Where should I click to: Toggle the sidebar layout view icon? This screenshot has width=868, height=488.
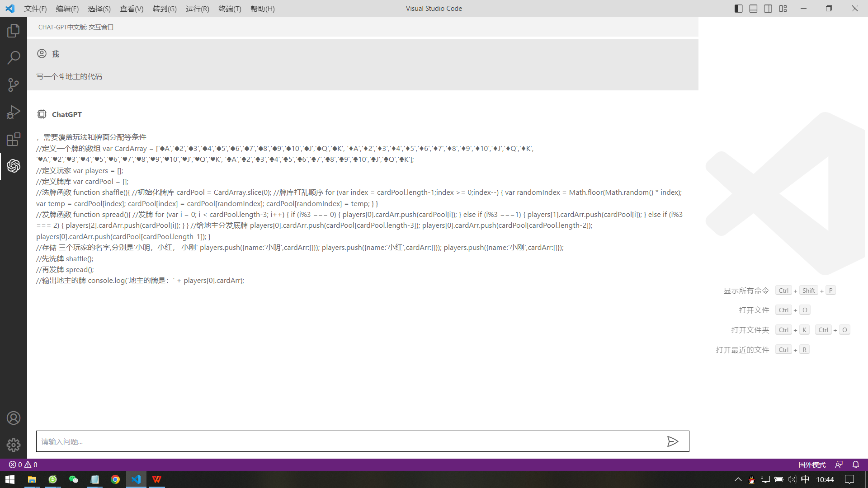click(x=739, y=8)
